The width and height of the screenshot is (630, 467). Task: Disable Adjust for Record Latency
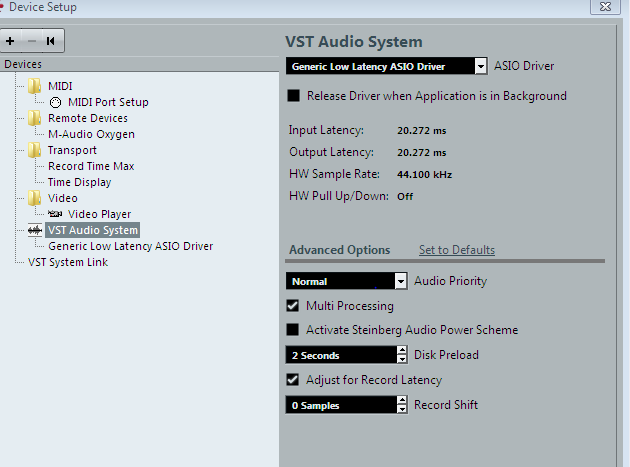point(292,380)
